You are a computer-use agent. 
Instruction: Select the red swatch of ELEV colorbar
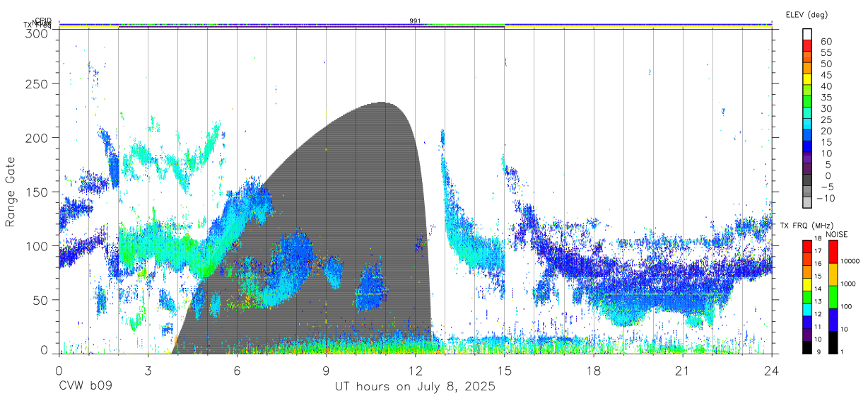point(808,45)
